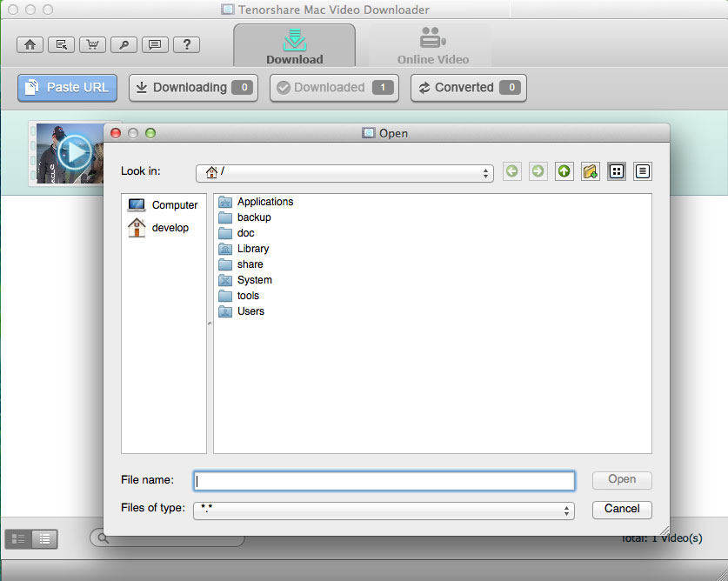
Task: Select the backup folder
Action: 244,217
